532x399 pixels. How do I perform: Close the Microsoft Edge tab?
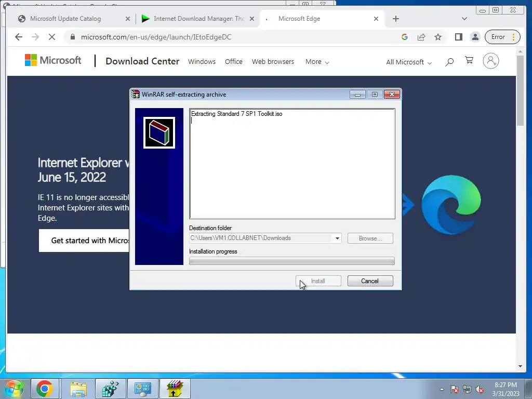[x=376, y=19]
